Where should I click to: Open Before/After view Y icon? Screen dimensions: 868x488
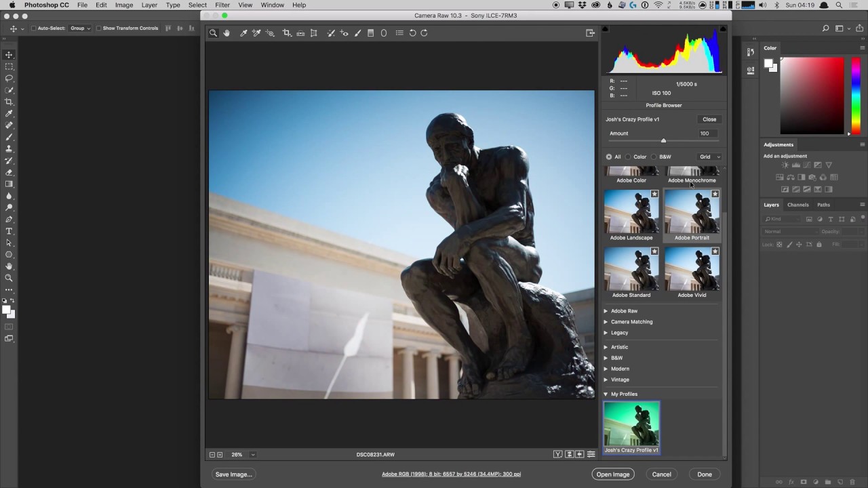click(x=558, y=454)
